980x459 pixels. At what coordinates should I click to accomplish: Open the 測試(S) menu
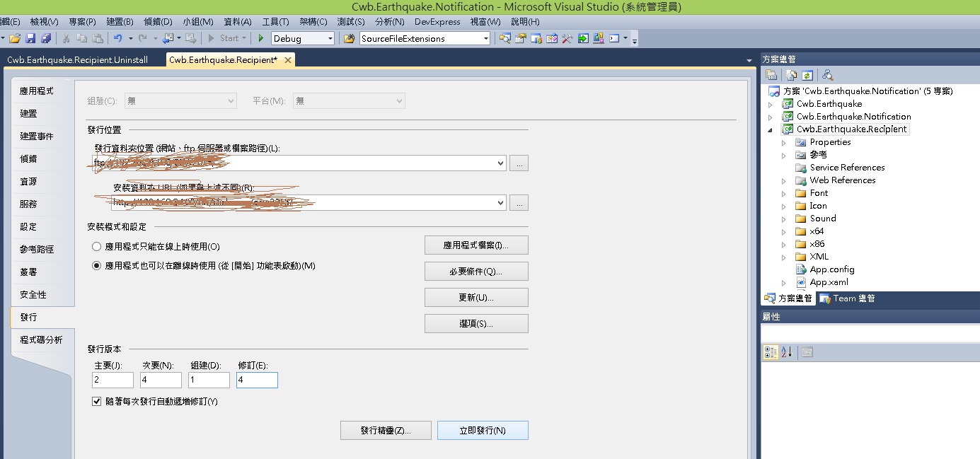(x=351, y=22)
